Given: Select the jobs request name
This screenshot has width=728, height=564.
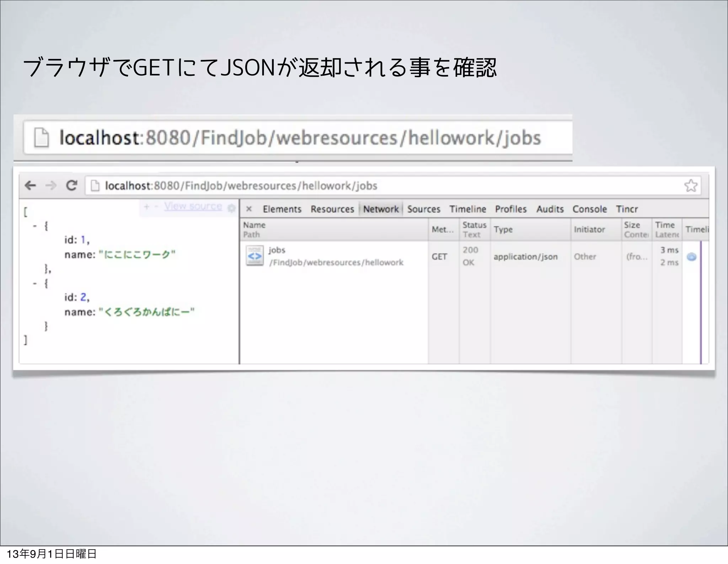Looking at the screenshot, I should pyautogui.click(x=277, y=250).
